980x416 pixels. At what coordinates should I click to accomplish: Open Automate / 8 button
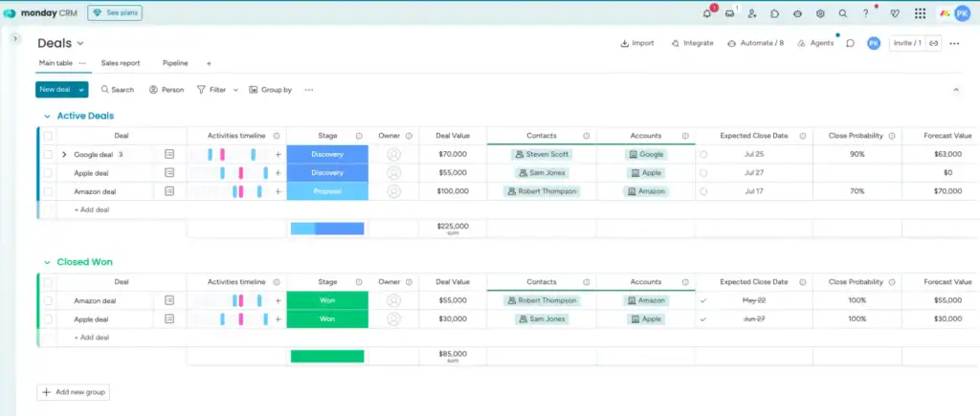pos(756,43)
